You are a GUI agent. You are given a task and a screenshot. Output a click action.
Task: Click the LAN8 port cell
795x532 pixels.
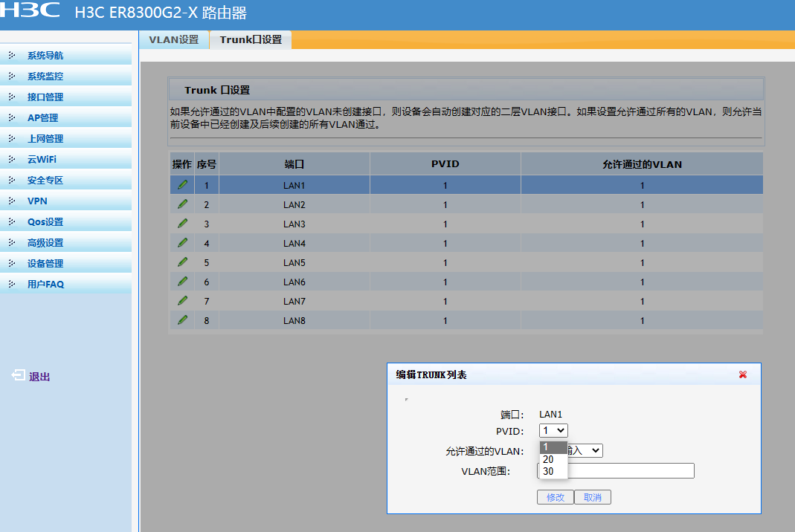click(x=294, y=319)
